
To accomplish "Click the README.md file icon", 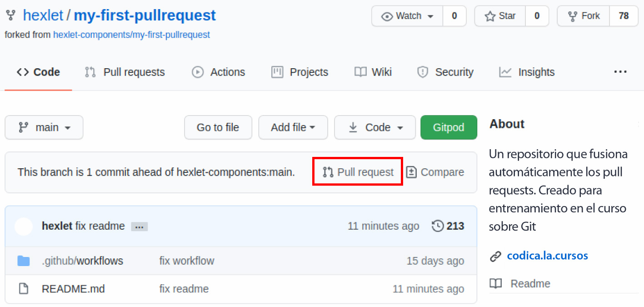I will (x=24, y=289).
